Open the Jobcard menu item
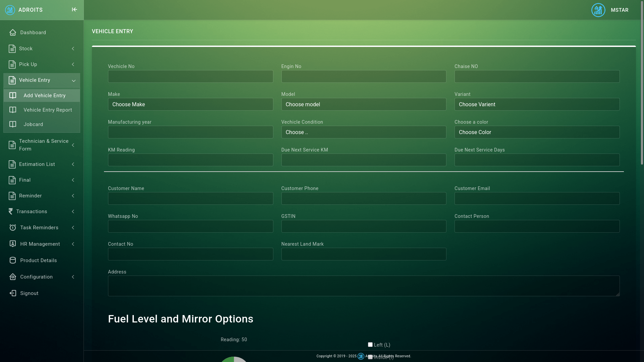The height and width of the screenshot is (362, 644). click(33, 124)
